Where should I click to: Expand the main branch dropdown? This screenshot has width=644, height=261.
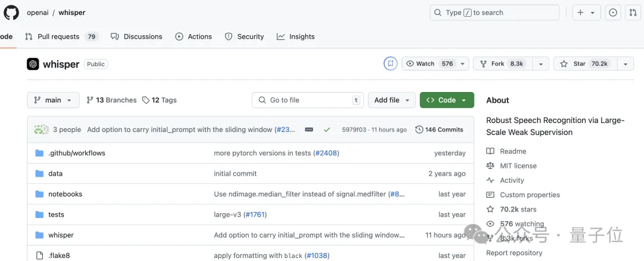[x=53, y=100]
